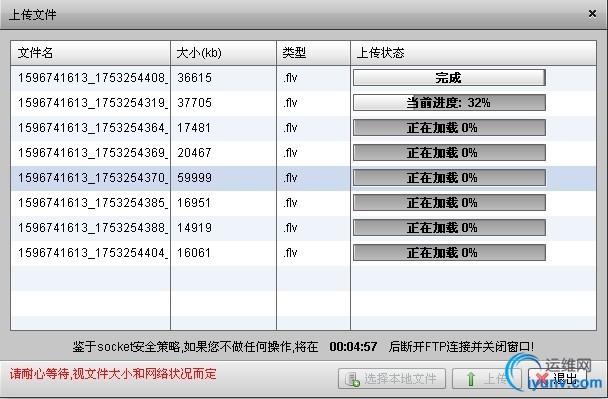This screenshot has height=399, width=608.
Task: Select highlighted file 1596741613_1753254370_
Action: pyautogui.click(x=93, y=178)
